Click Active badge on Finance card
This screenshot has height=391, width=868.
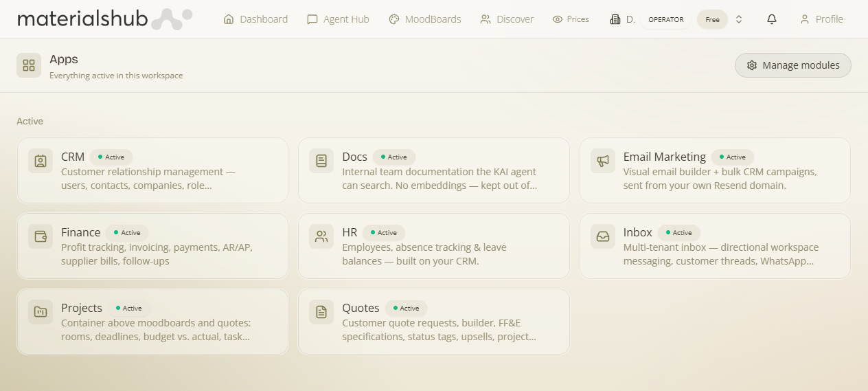127,233
